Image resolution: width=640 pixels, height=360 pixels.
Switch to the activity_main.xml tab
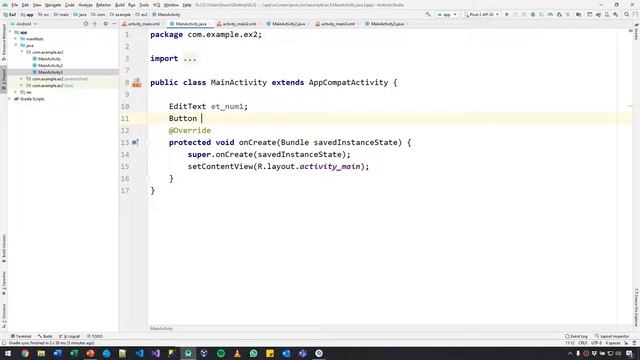pyautogui.click(x=141, y=24)
